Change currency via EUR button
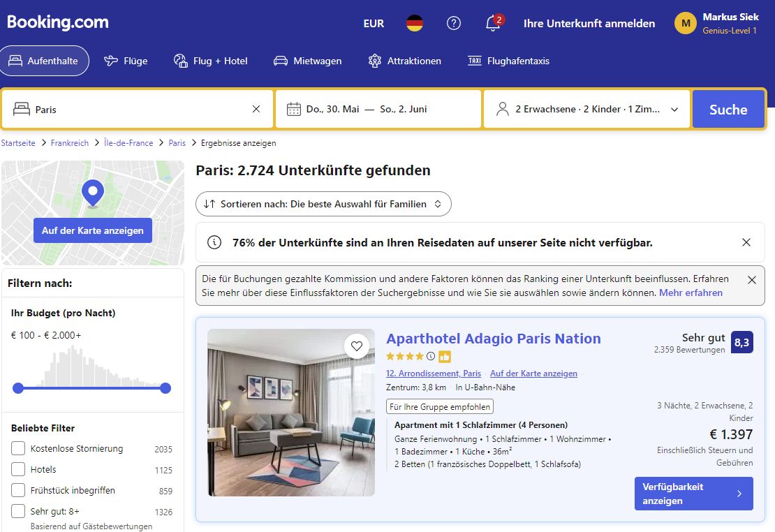This screenshot has height=532, width=775. point(374,23)
